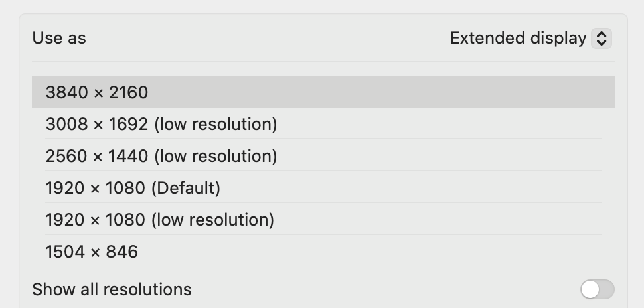
Task: Choose 3008 × 1692 low resolution option
Action: click(161, 124)
